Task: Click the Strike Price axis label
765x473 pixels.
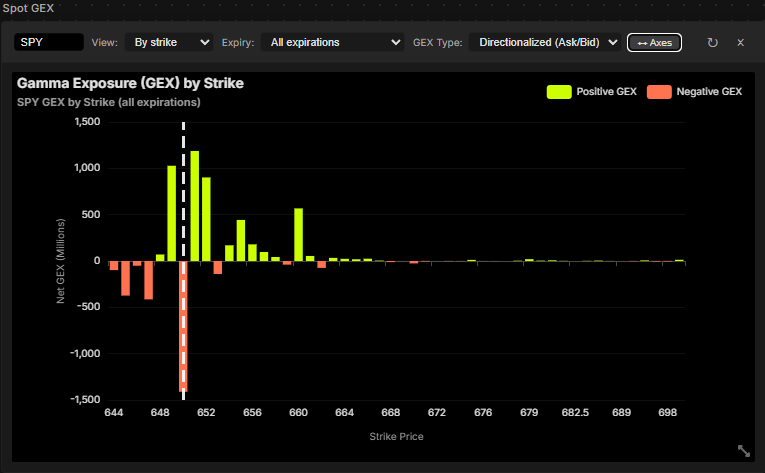Action: point(396,435)
